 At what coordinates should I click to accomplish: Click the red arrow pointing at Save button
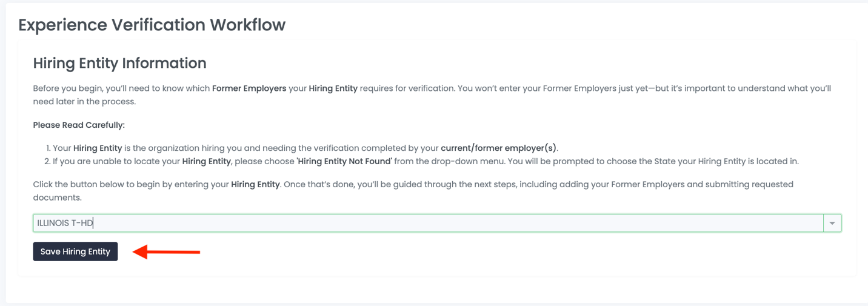(167, 251)
